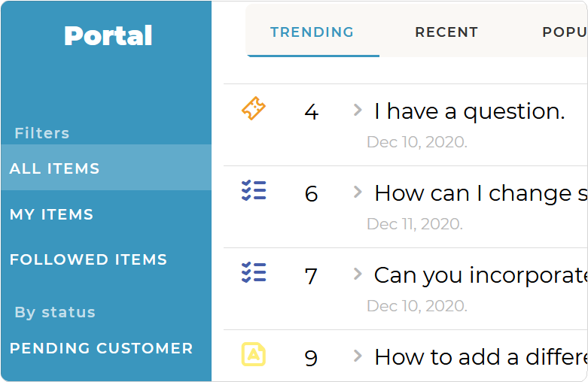This screenshot has width=588, height=382.
Task: Show Followed Items filter
Action: 106,259
